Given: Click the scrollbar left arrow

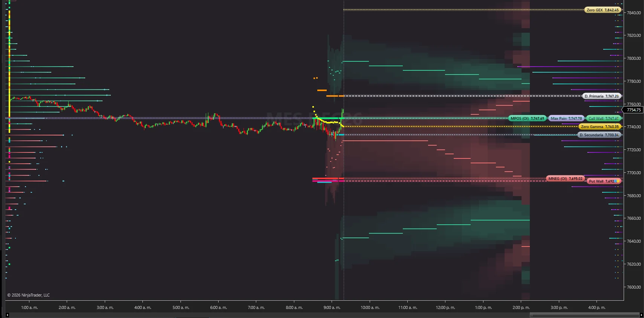Looking at the screenshot, I should (7, 315).
